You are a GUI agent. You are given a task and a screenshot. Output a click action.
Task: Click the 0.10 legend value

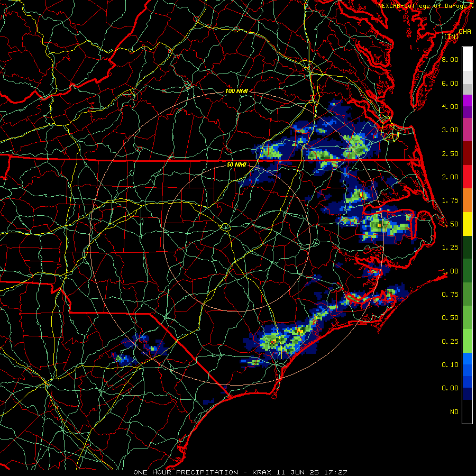450,365
